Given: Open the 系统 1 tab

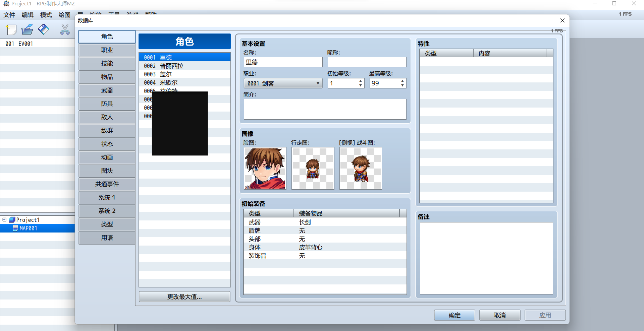Looking at the screenshot, I should pos(107,198).
